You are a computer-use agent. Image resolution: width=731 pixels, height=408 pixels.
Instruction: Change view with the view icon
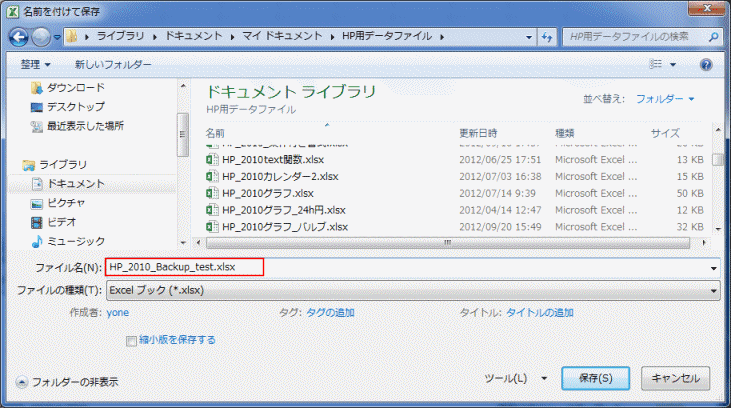pyautogui.click(x=656, y=64)
